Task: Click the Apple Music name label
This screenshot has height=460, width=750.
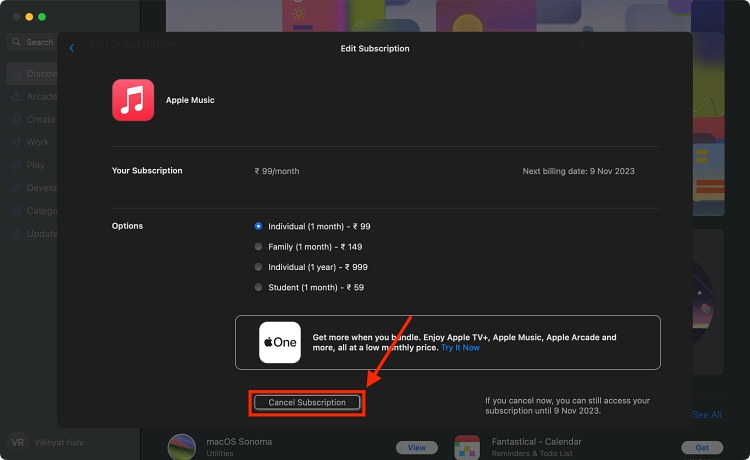Action: click(x=190, y=100)
